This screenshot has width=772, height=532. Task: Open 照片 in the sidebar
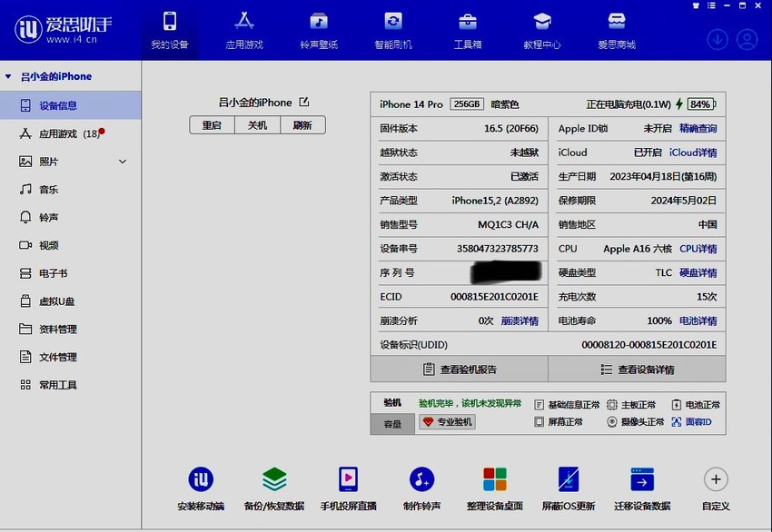click(71, 162)
